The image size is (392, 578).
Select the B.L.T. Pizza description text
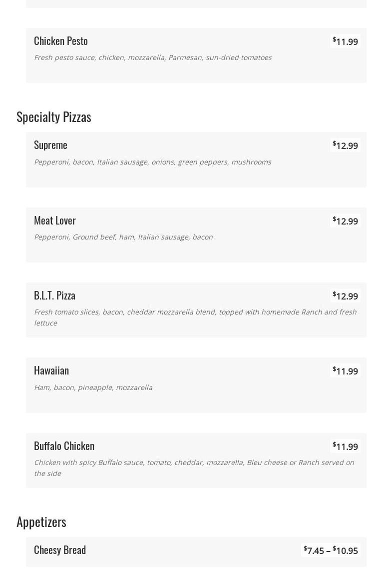(x=195, y=317)
